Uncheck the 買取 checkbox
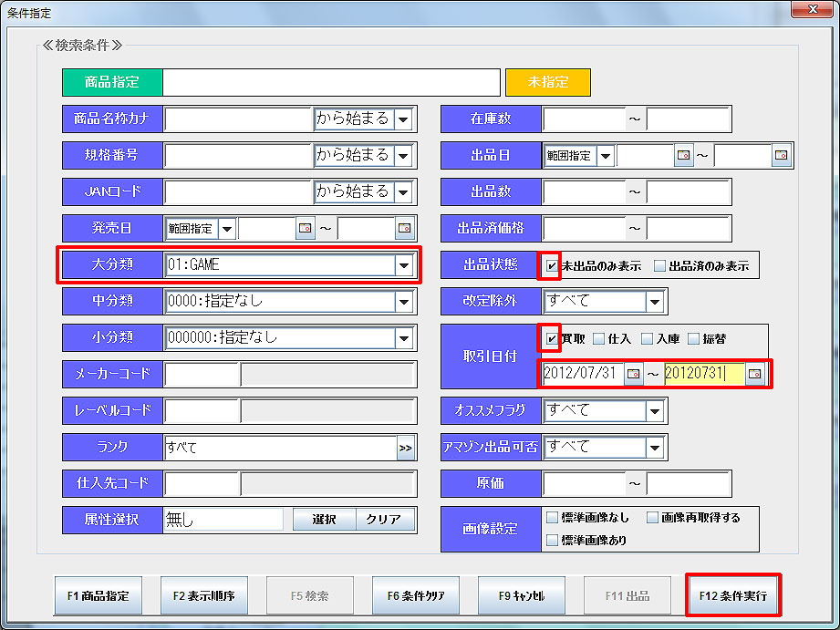 pyautogui.click(x=553, y=339)
